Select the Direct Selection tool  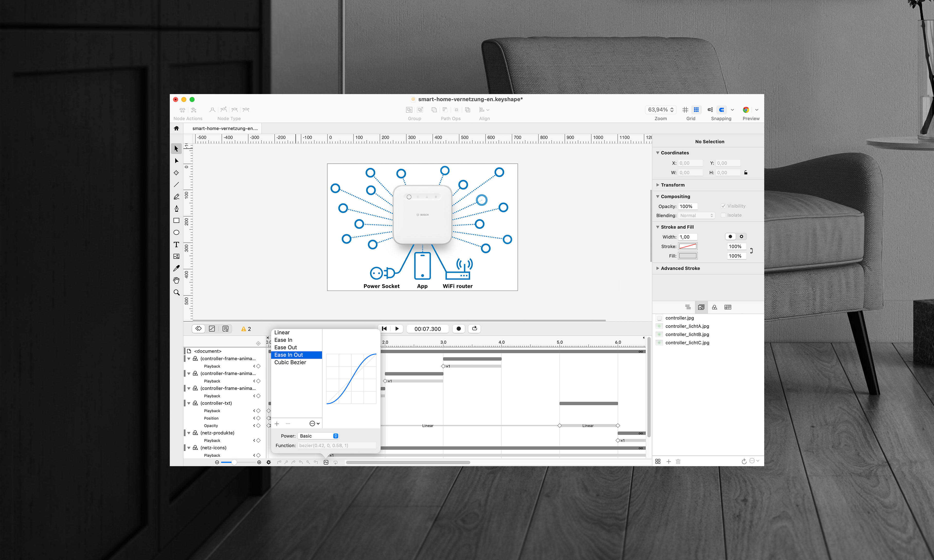click(x=176, y=161)
